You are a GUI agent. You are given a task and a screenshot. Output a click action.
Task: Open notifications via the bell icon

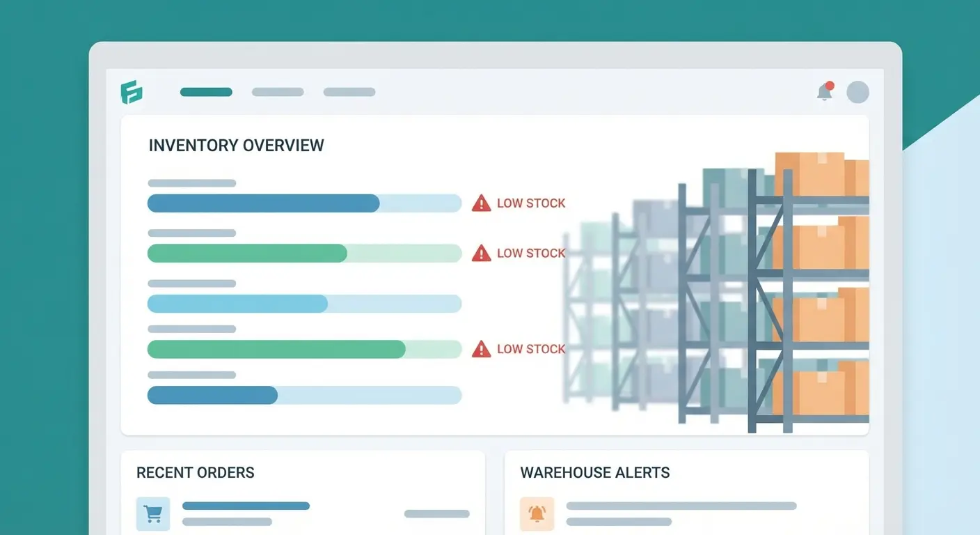pyautogui.click(x=825, y=93)
